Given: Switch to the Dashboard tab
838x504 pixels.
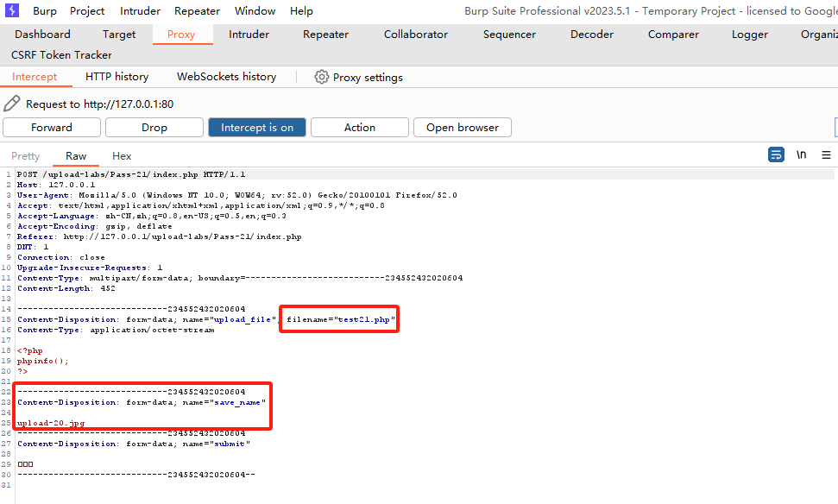Looking at the screenshot, I should pos(43,35).
